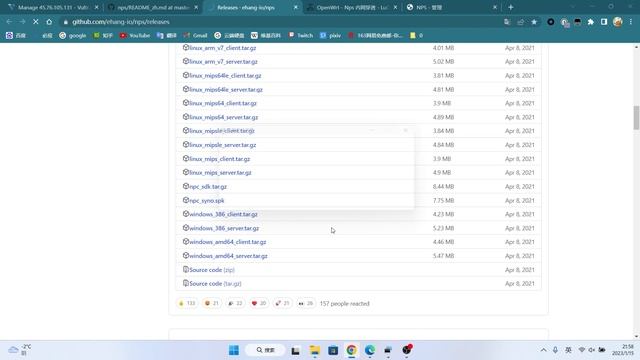Open File Explorer from the taskbar

click(314, 350)
